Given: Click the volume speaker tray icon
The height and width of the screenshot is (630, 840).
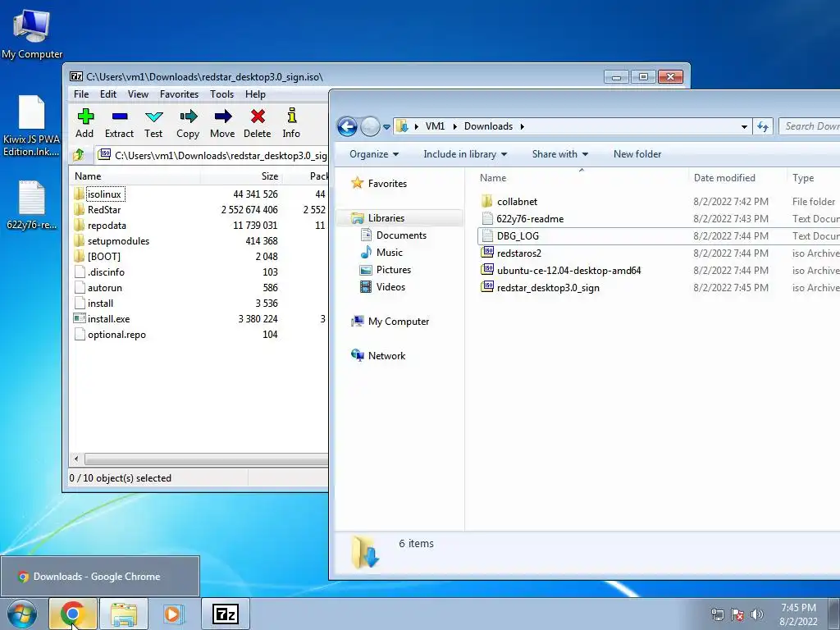Looking at the screenshot, I should [x=756, y=614].
